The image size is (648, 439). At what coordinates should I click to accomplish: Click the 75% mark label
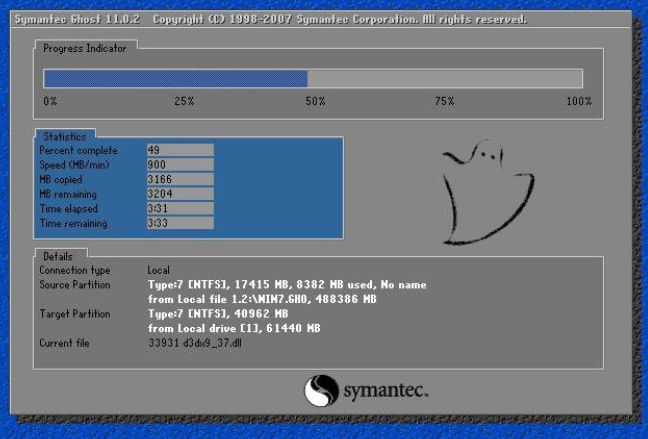444,101
